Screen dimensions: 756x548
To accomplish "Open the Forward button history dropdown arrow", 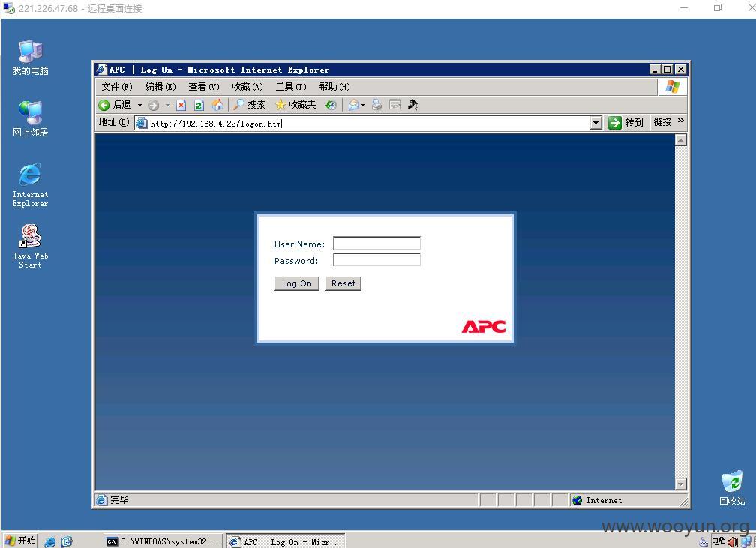I will [x=168, y=105].
